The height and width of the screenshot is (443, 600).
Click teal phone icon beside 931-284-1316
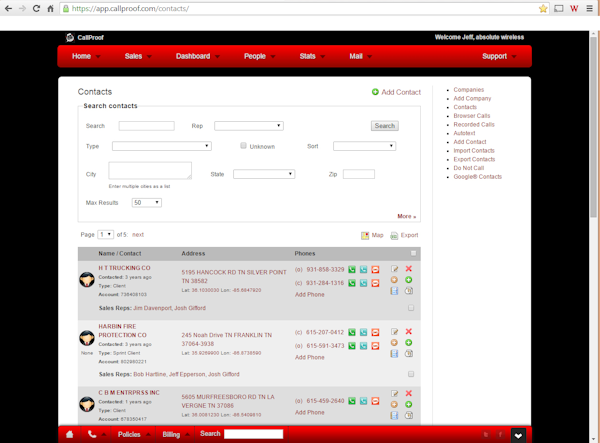click(364, 283)
